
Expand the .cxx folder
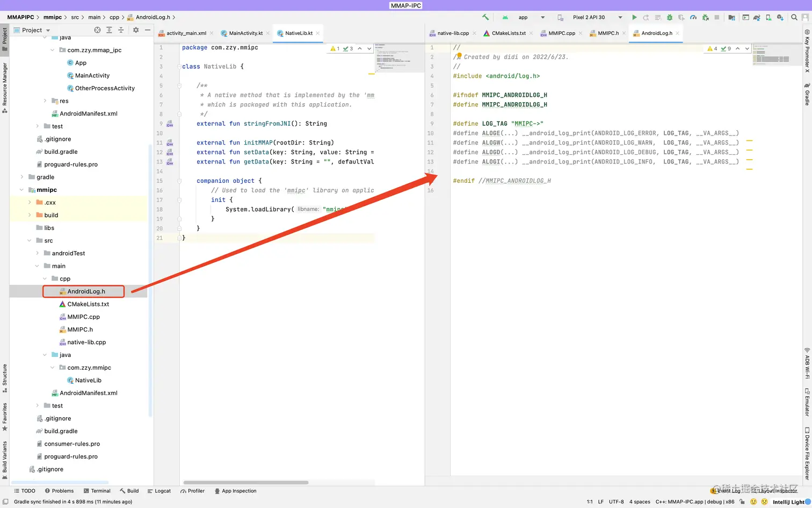pos(30,203)
